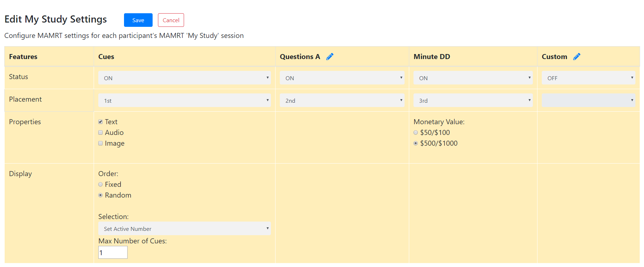Open Minute DD Placement dropdown showing 3rd
The height and width of the screenshot is (267, 644).
(473, 100)
